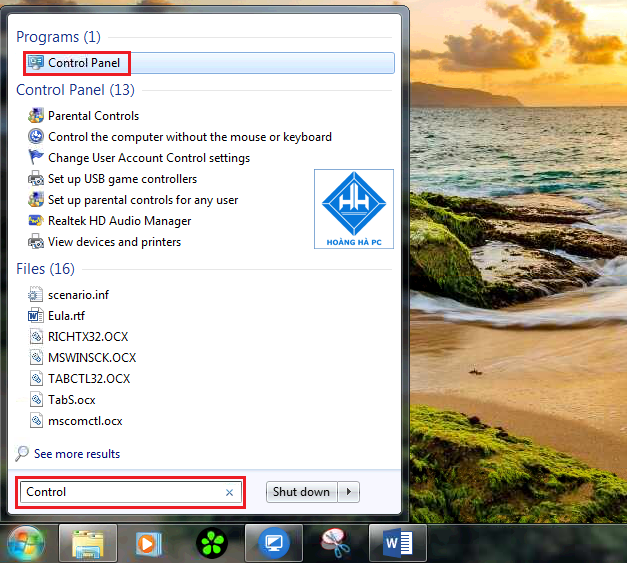The height and width of the screenshot is (563, 627).
Task: Click the TabS.ocx file icon
Action: point(36,400)
